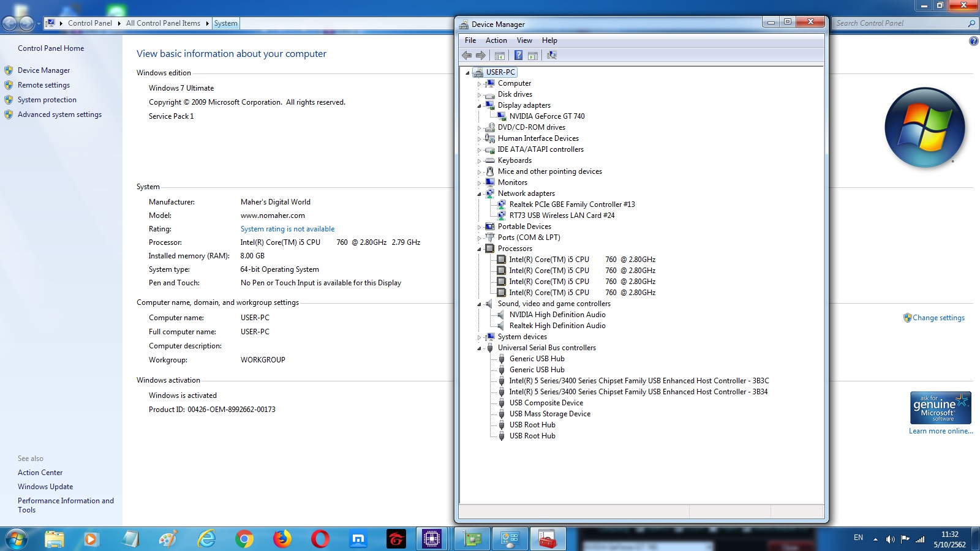This screenshot has height=551, width=980.
Task: Click the Scan for hardware changes toolbar icon
Action: coord(552,55)
